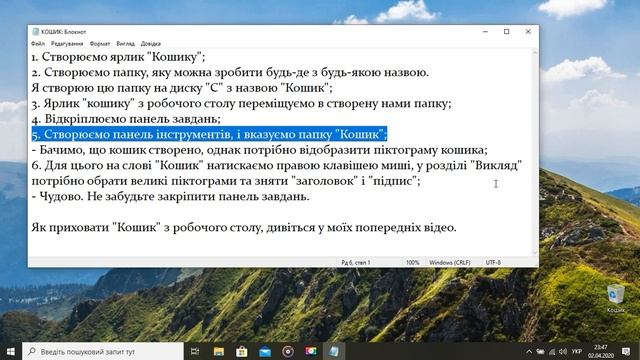Viewport: 640px width, 360px height.
Task: Click the line starting '3. Ярлик "кошику"'
Action: tap(242, 103)
